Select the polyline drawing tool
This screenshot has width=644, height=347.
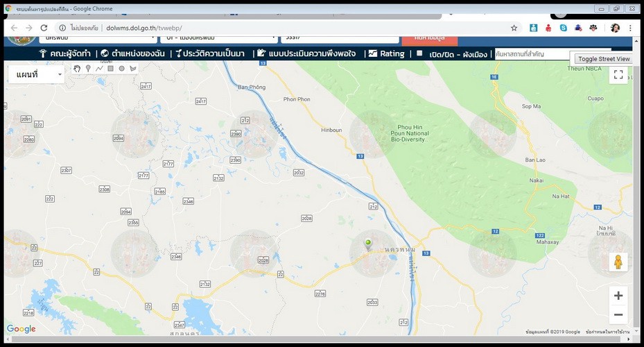click(99, 69)
